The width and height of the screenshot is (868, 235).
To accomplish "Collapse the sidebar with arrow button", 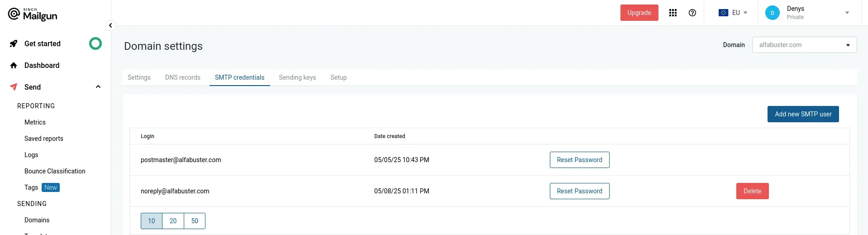I will click(x=110, y=25).
